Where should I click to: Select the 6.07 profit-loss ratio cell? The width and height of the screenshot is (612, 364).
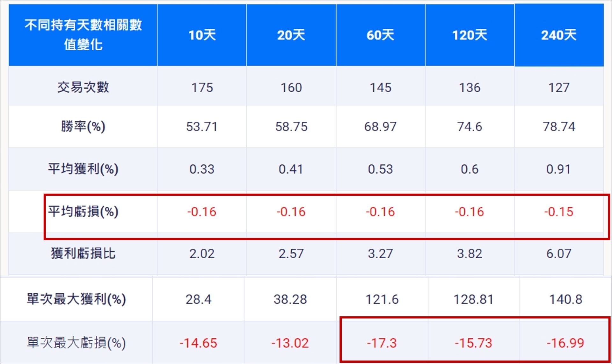(x=559, y=254)
